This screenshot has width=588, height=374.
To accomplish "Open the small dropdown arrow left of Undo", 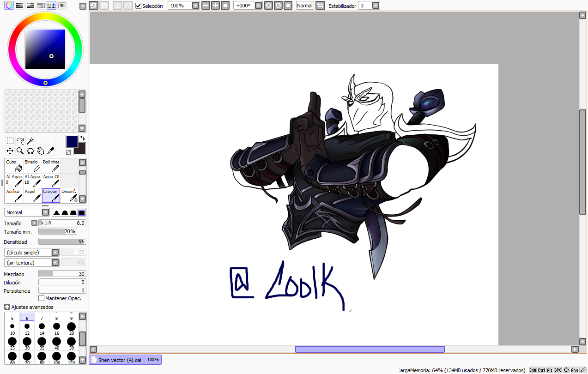I will tap(83, 6).
